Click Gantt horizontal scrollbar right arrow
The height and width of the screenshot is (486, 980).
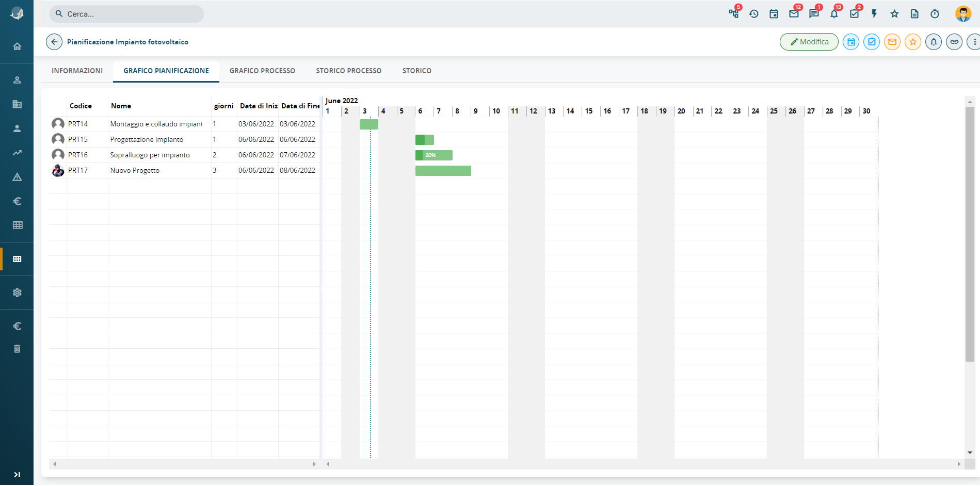click(959, 464)
